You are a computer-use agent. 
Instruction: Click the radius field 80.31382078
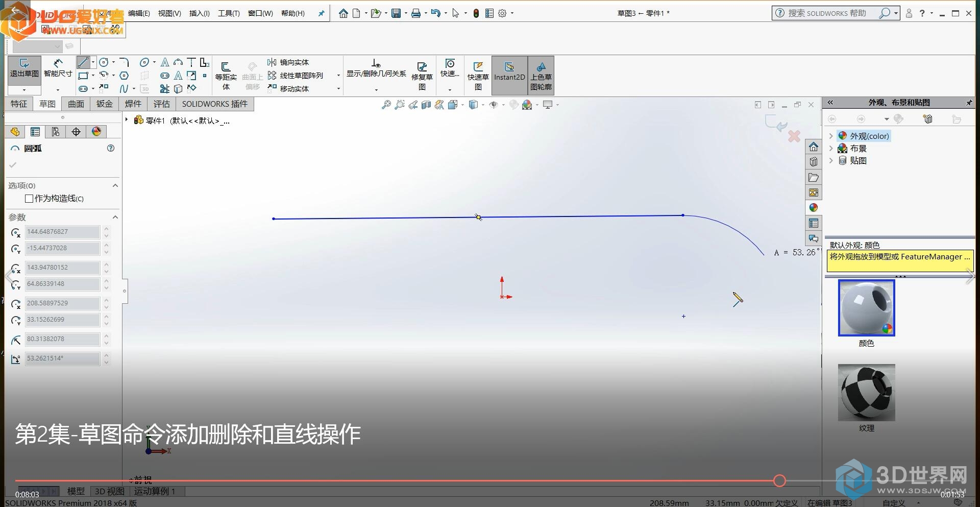pyautogui.click(x=62, y=339)
